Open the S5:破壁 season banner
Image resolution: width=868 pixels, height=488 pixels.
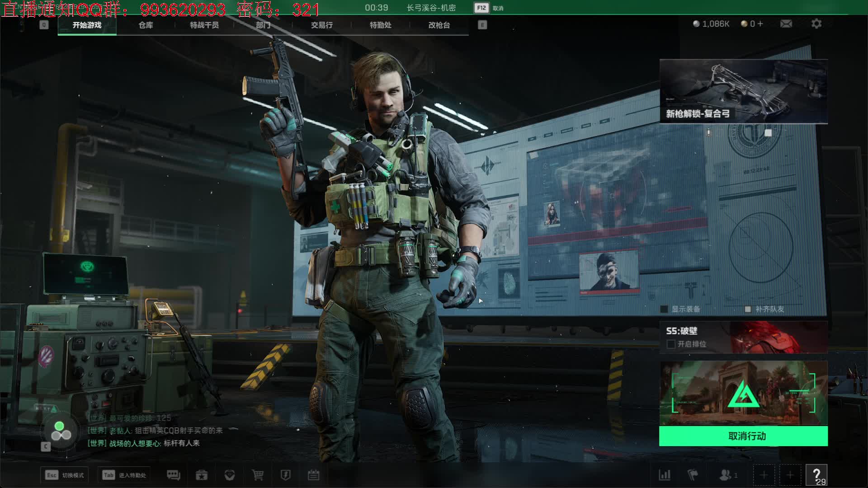tap(744, 337)
